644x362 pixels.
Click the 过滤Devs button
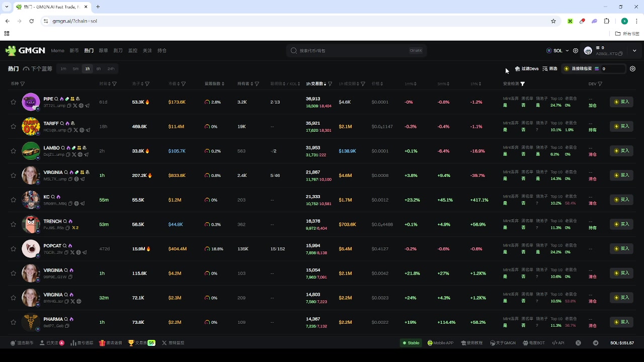[x=526, y=69]
